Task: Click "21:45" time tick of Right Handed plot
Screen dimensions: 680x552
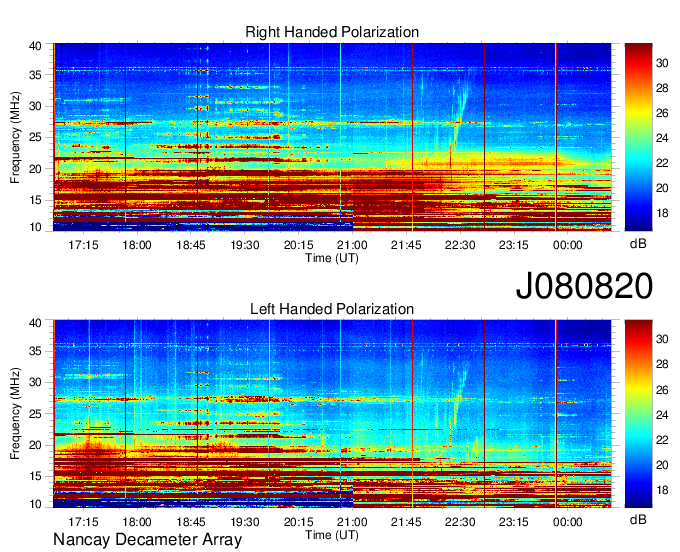Action: (406, 245)
